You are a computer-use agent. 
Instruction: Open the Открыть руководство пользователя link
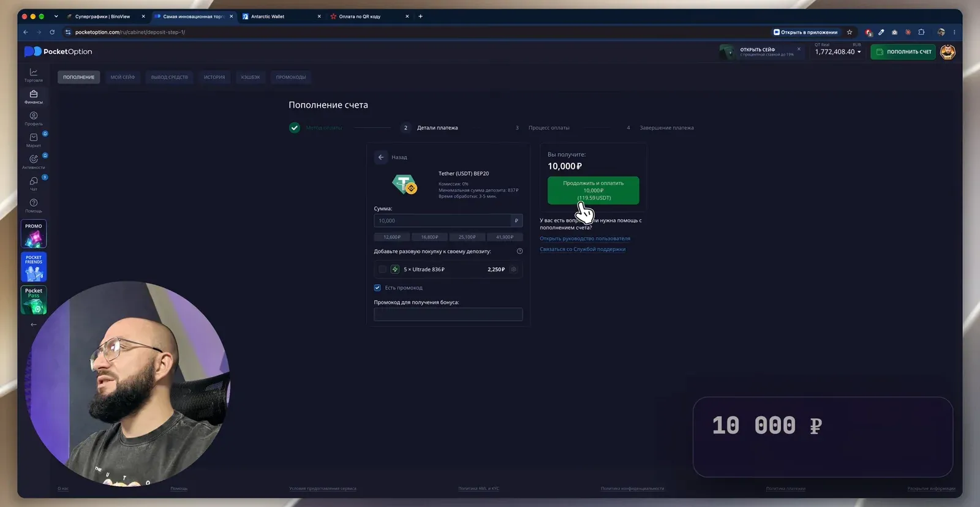(x=585, y=239)
